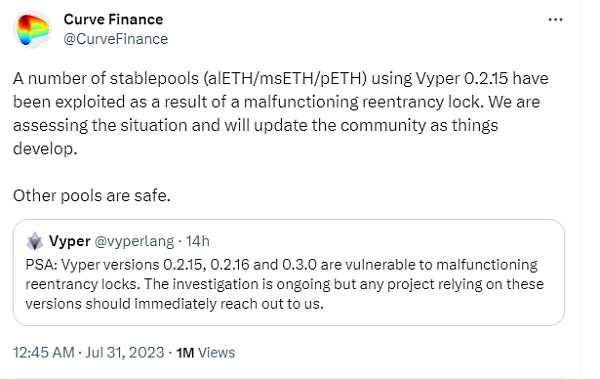Screen dimensions: 600x379
Task: Open the @vyperlang handle
Action: pos(134,241)
